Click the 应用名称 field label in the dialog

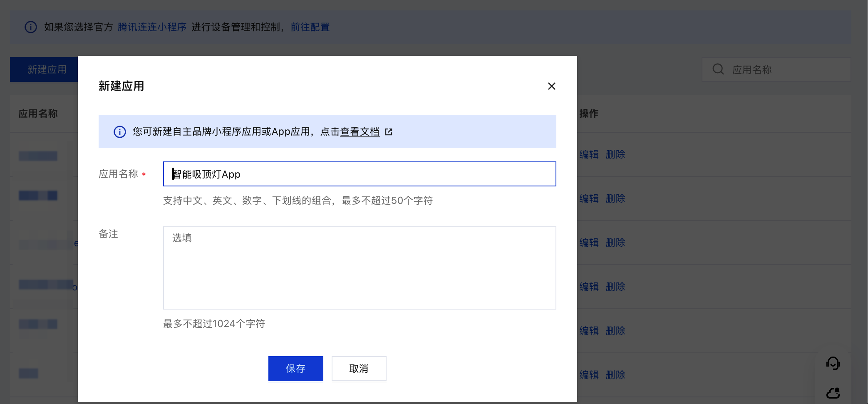click(x=119, y=174)
